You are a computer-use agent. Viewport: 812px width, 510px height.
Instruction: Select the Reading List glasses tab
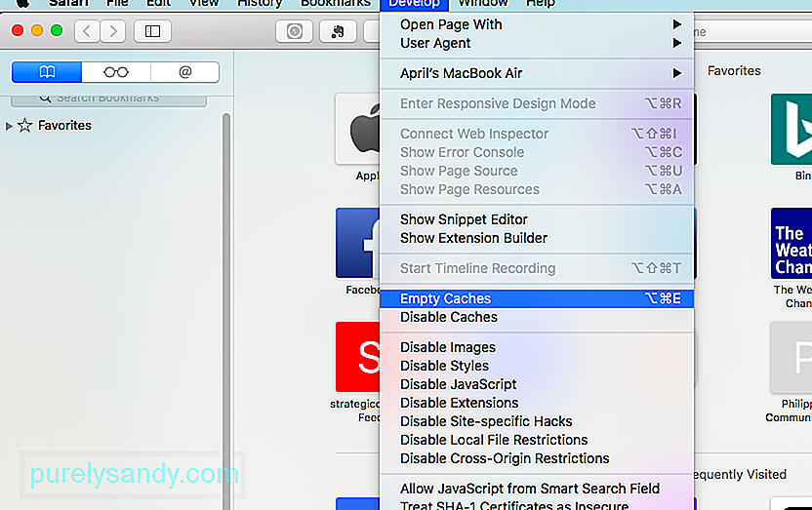[x=116, y=72]
